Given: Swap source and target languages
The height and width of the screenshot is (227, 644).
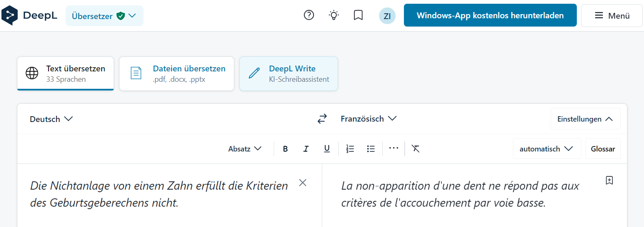Looking at the screenshot, I should (322, 119).
